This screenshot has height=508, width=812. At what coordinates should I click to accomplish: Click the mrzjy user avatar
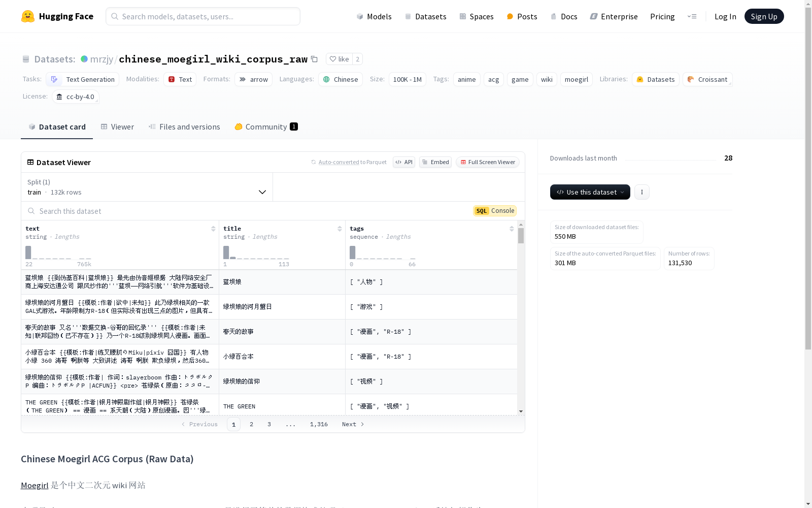(84, 59)
